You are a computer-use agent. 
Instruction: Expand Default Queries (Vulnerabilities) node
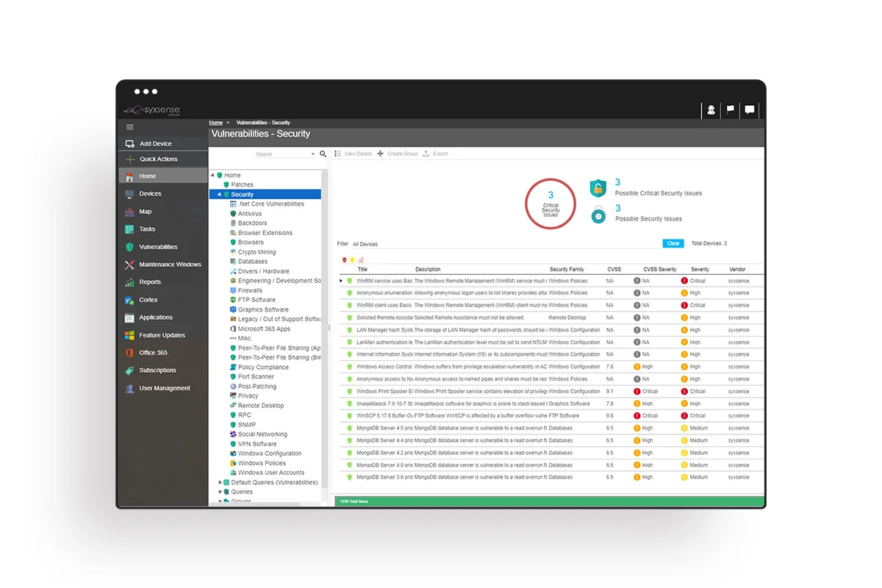(220, 482)
